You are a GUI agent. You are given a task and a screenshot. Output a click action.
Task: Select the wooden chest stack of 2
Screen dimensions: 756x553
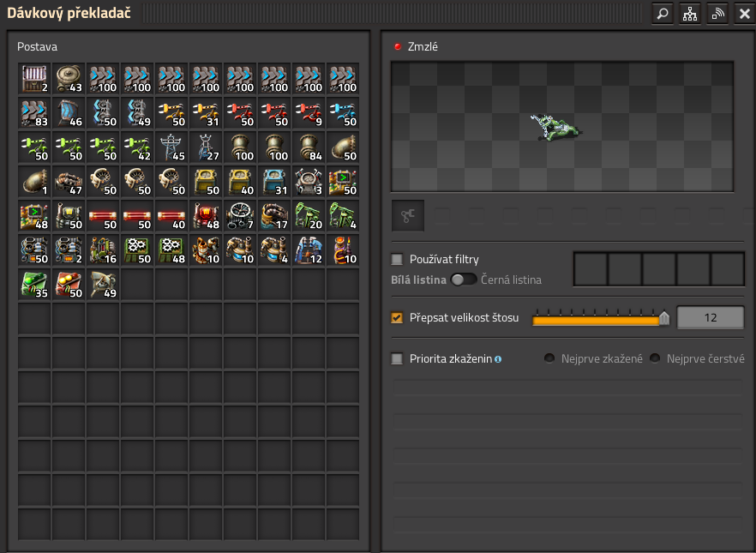click(34, 79)
